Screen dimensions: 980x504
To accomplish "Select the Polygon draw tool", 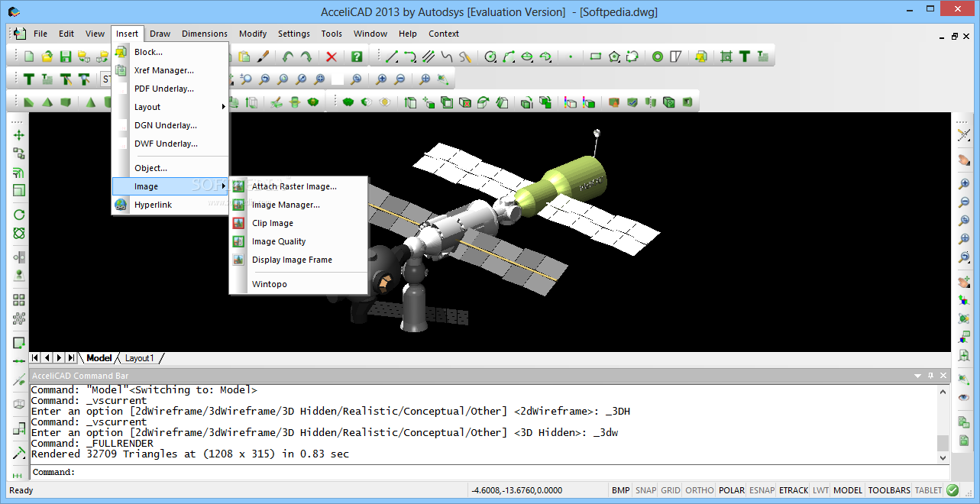I will coord(614,57).
